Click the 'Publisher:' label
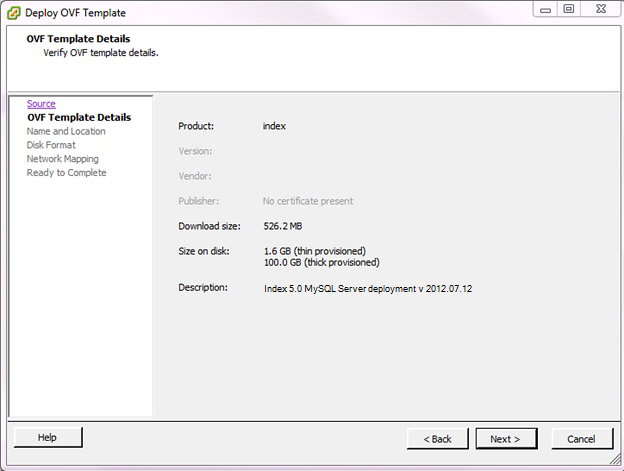Image resolution: width=624 pixels, height=471 pixels. pyautogui.click(x=198, y=201)
